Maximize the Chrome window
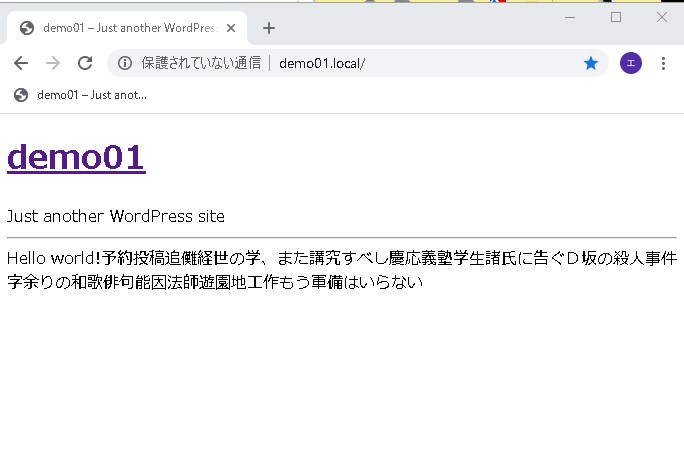The height and width of the screenshot is (468, 684). [616, 17]
